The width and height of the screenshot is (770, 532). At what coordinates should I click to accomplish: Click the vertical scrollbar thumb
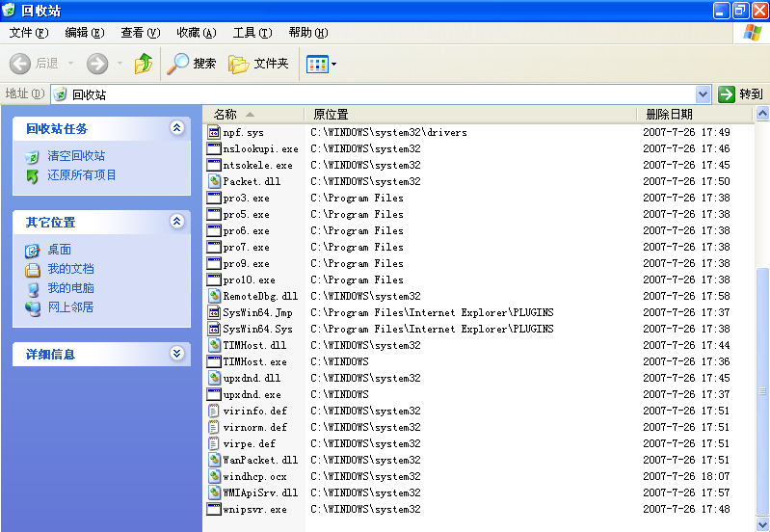pos(762,391)
